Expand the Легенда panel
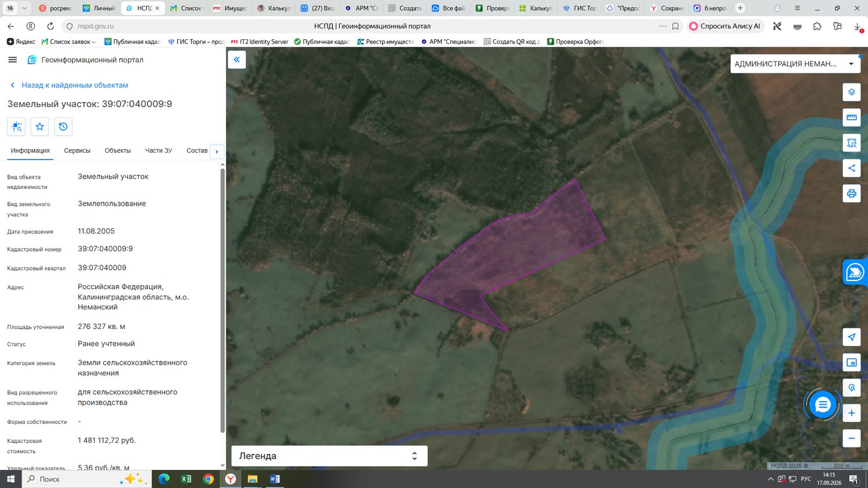The height and width of the screenshot is (488, 868). (329, 456)
